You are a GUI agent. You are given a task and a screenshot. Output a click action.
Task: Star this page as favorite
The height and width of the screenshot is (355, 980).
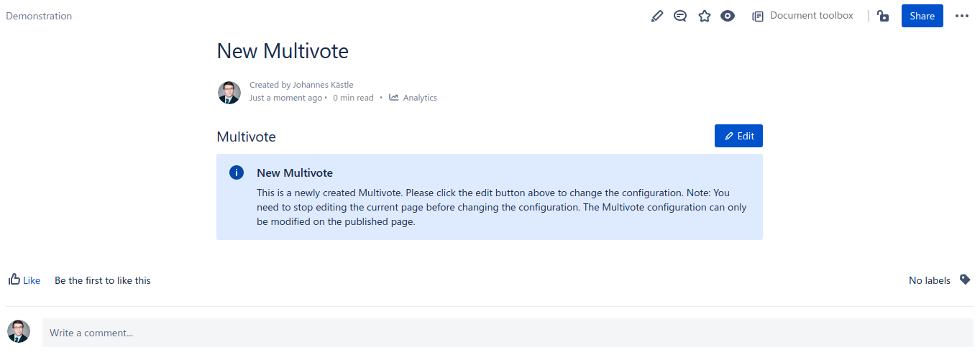point(704,16)
